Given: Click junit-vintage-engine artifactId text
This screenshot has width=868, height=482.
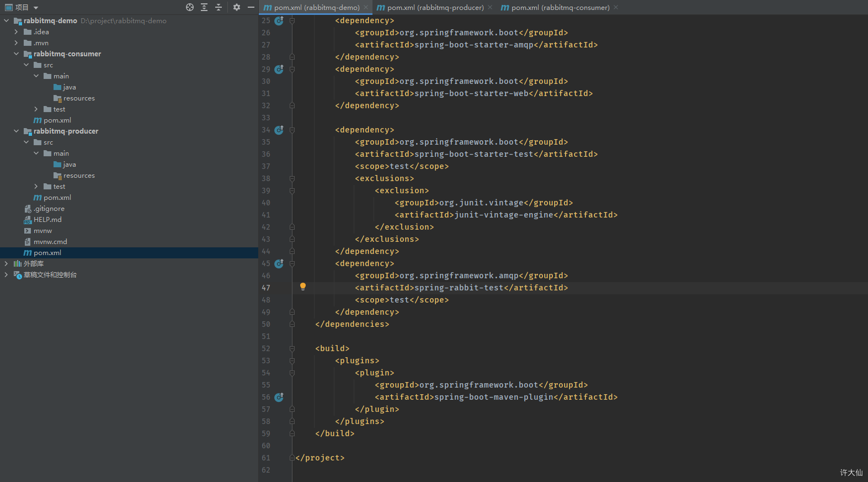Looking at the screenshot, I should pyautogui.click(x=504, y=215).
